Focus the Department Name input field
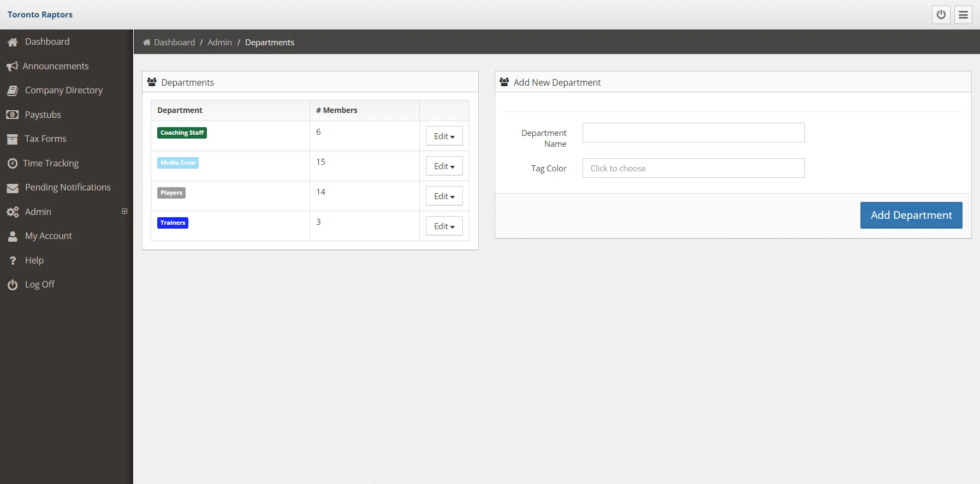 (693, 133)
